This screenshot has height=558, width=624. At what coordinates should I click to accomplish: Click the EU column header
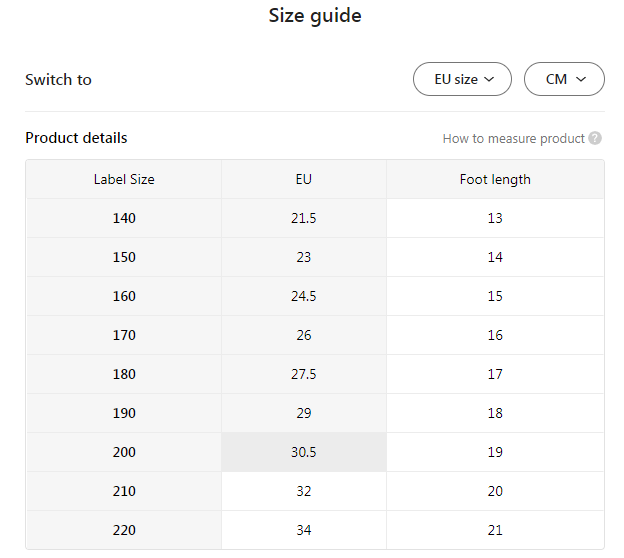[304, 180]
